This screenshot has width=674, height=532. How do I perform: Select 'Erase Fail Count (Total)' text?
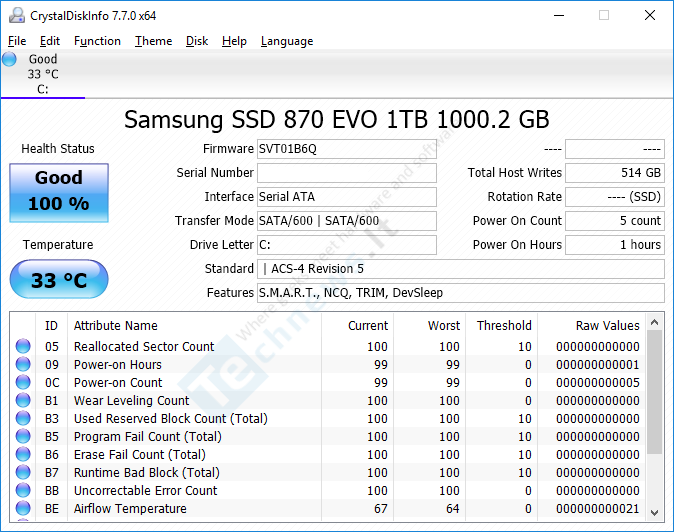point(140,455)
